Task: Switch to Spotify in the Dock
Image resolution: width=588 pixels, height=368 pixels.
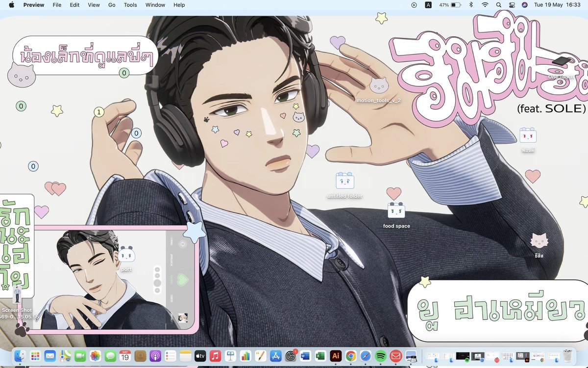Action: pos(381,356)
